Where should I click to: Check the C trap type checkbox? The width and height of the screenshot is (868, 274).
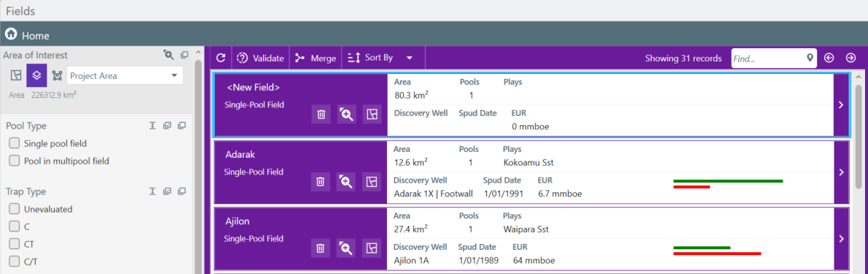[15, 227]
